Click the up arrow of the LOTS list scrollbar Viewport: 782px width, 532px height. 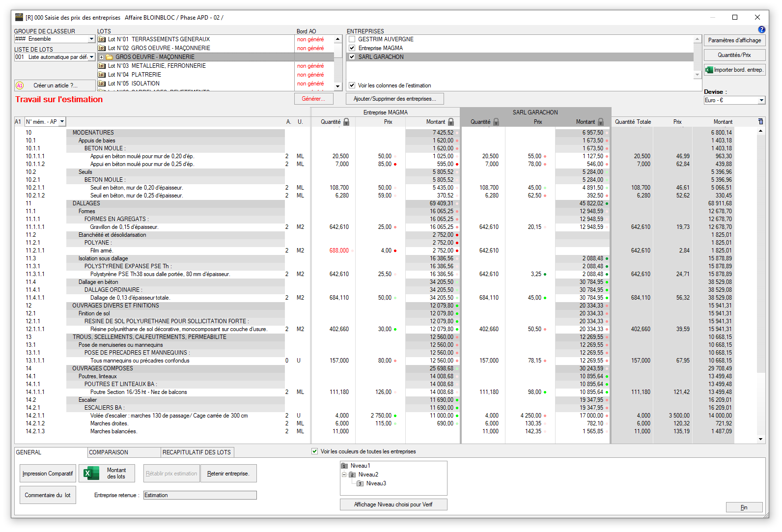coord(338,39)
